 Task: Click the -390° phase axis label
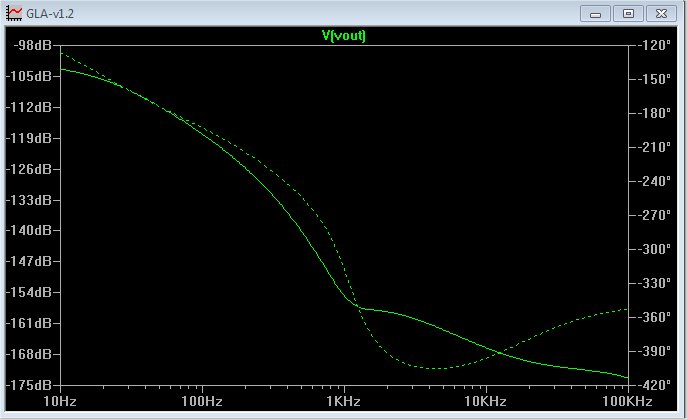[654, 351]
